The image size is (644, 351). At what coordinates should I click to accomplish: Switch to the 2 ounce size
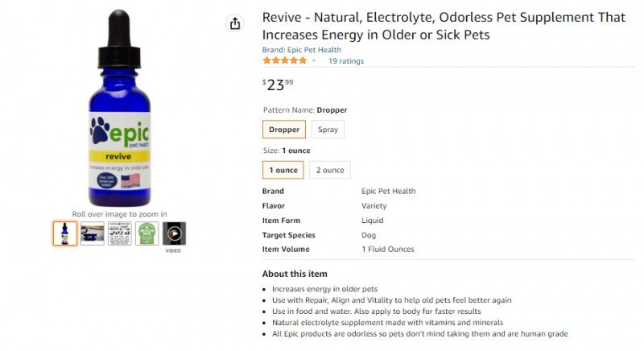click(x=330, y=170)
